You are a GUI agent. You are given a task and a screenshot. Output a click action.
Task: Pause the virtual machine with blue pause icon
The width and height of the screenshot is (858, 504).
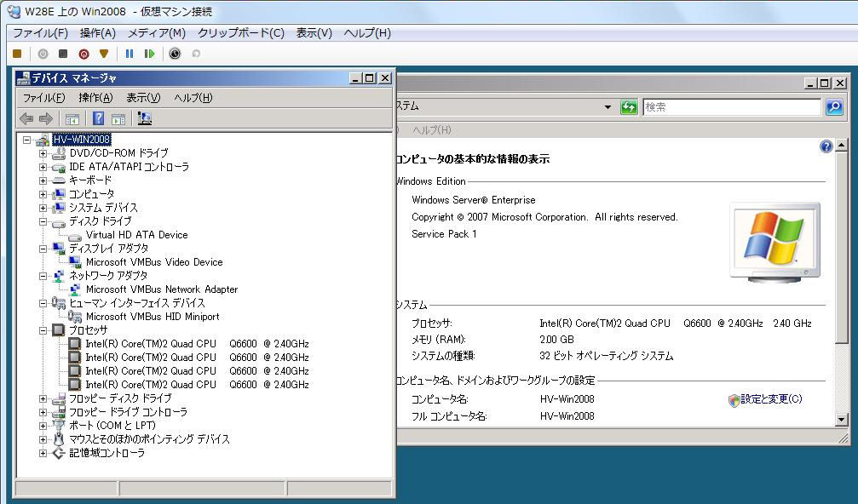click(x=130, y=54)
